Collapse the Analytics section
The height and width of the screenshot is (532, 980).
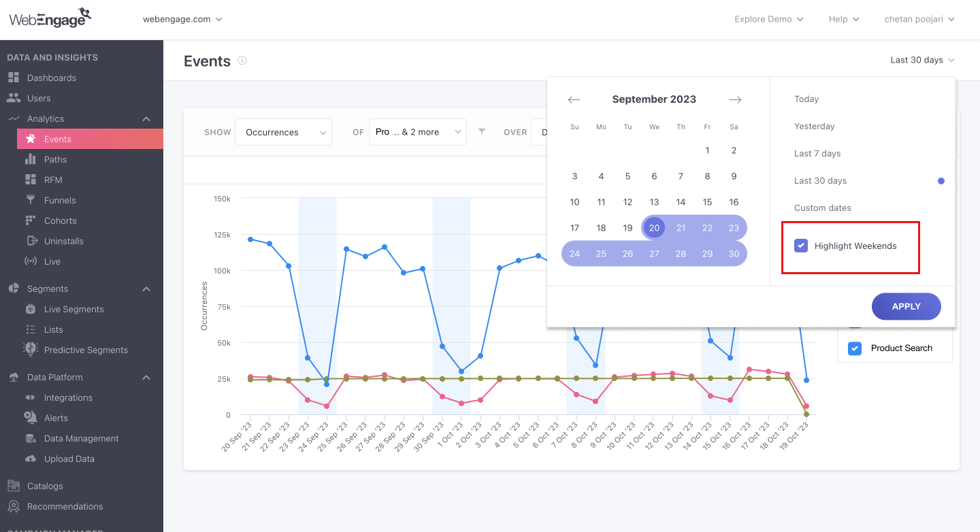146,119
